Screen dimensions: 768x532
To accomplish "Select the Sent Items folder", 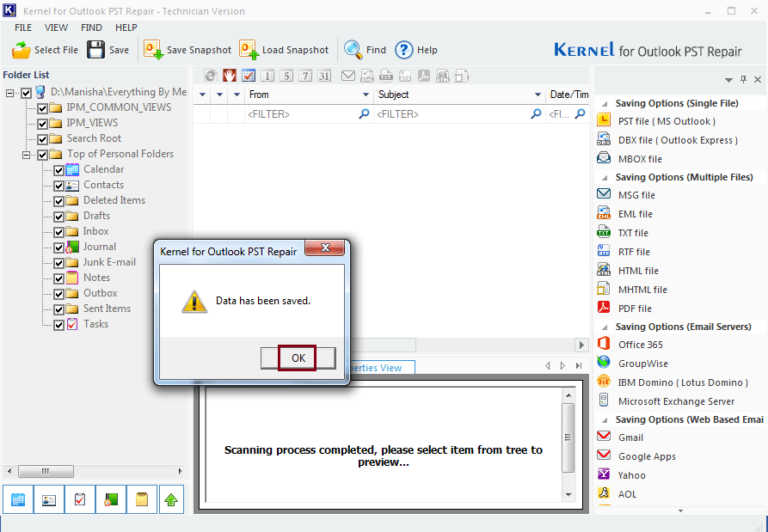I will pos(107,309).
